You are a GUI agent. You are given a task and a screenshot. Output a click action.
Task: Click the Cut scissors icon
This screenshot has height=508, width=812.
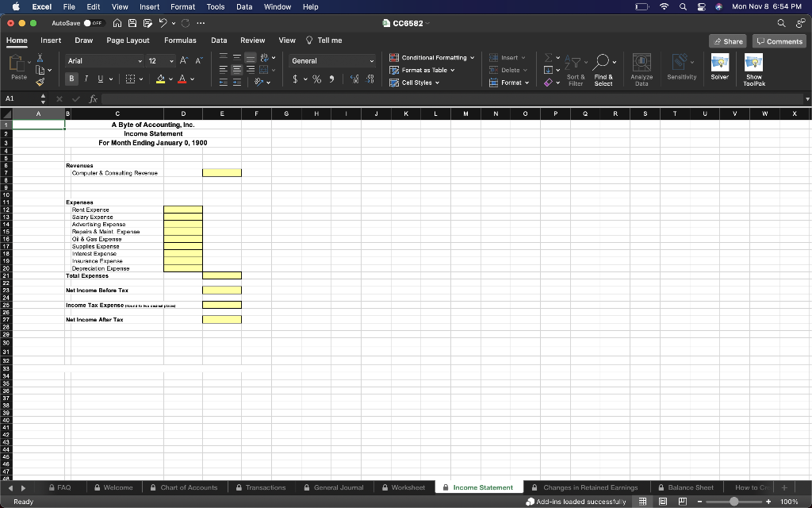[40, 57]
